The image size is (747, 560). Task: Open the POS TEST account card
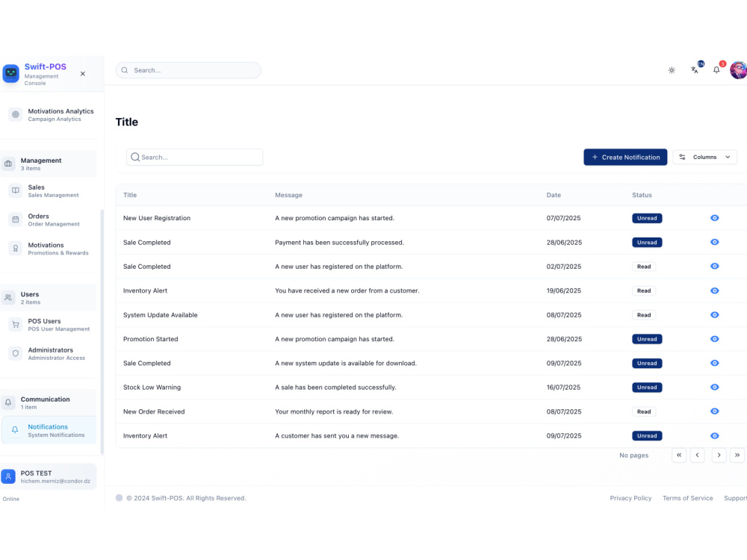pos(48,476)
